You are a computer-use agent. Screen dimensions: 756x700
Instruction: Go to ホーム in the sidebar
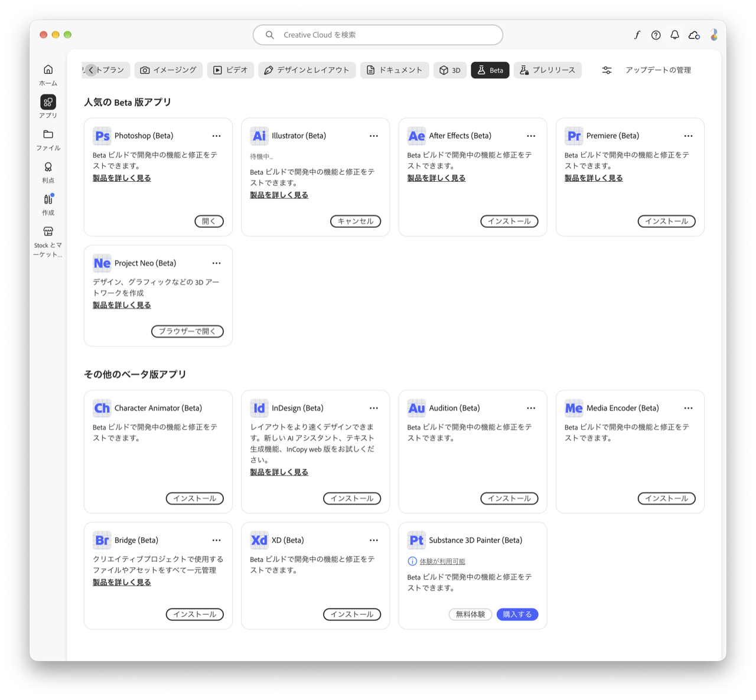click(48, 75)
